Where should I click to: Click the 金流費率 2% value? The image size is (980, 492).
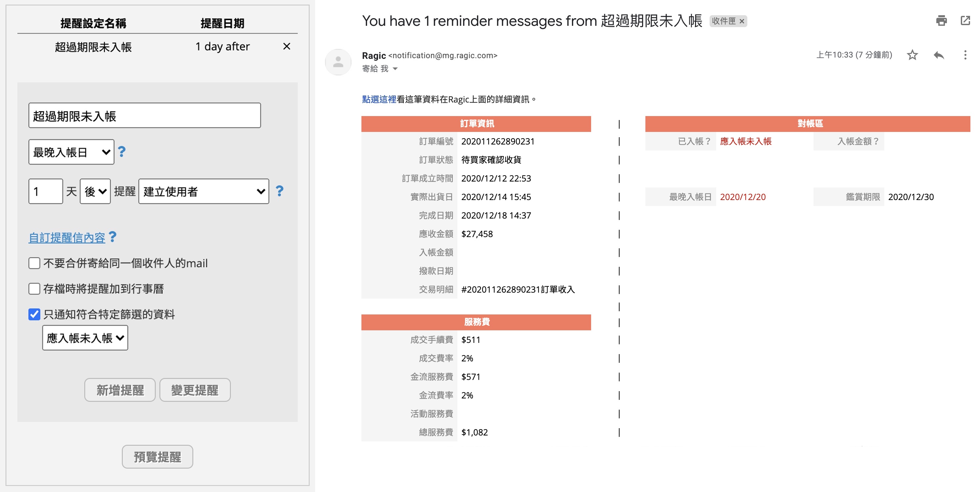467,395
